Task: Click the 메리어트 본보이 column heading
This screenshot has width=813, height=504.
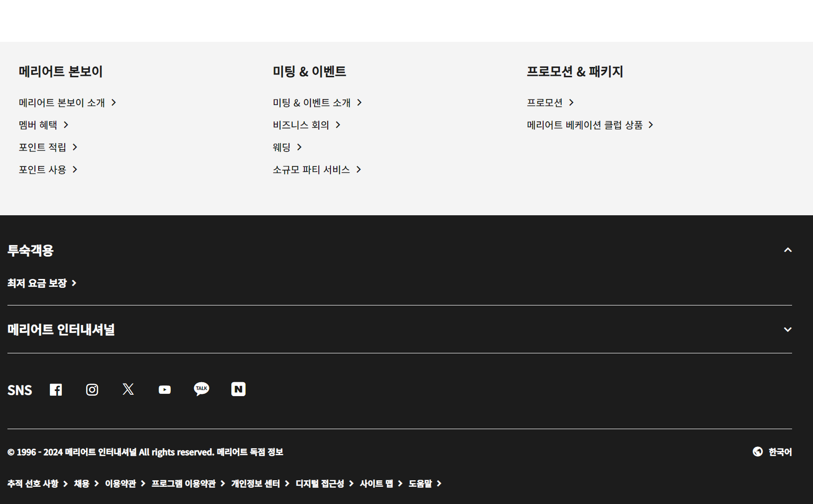Action: click(60, 71)
